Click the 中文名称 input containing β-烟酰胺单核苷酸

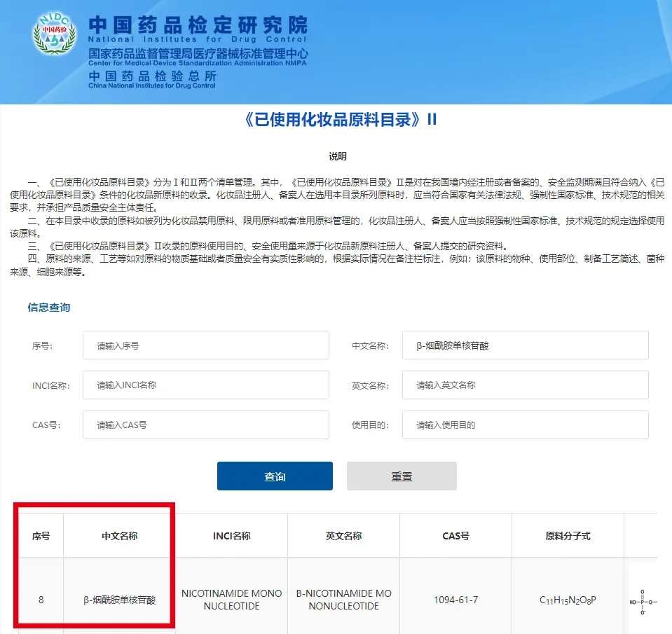[x=525, y=345]
